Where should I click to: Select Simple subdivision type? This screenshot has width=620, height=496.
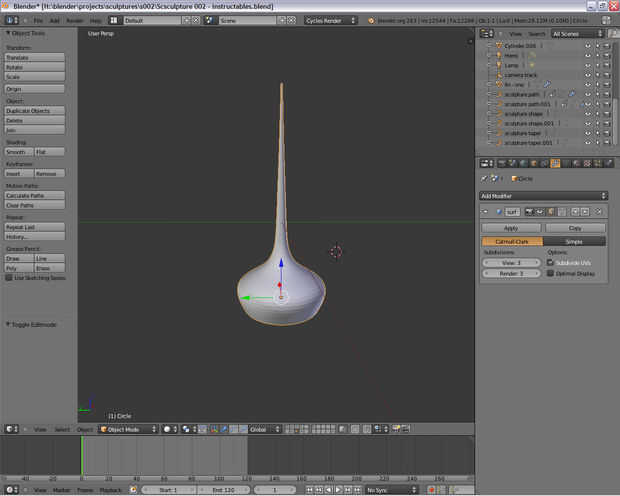574,241
